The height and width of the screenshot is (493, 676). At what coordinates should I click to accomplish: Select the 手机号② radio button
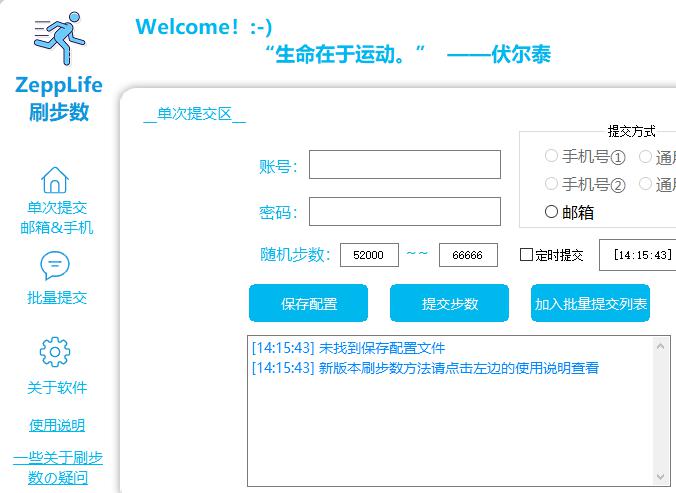point(551,184)
